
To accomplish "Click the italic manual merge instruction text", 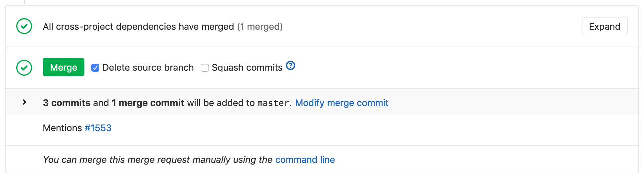I will click(158, 160).
